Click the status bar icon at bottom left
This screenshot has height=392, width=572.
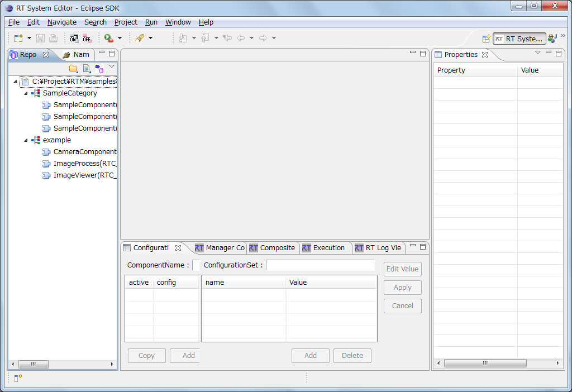pos(18,378)
